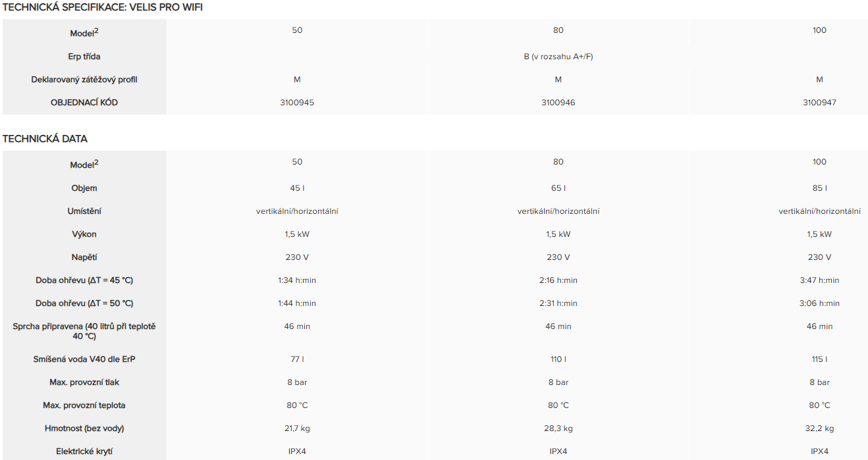Click the order code 3100947

point(819,103)
